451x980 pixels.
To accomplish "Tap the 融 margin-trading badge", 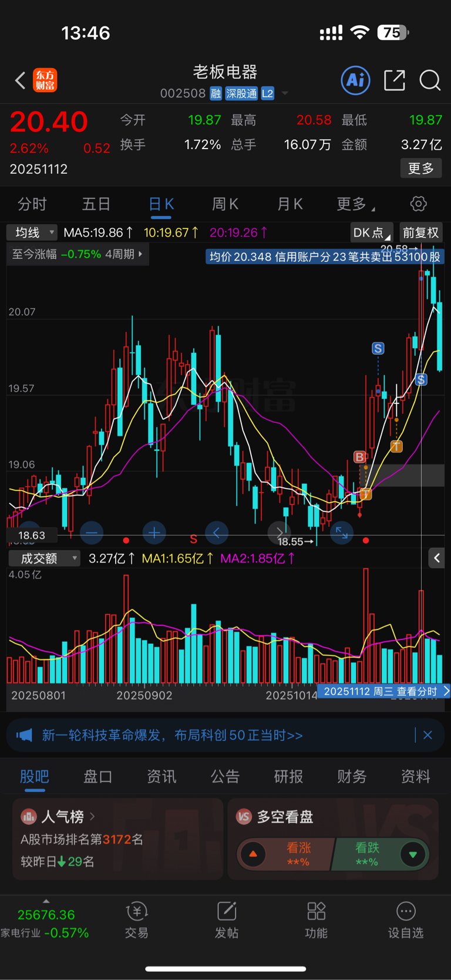I will (x=216, y=93).
